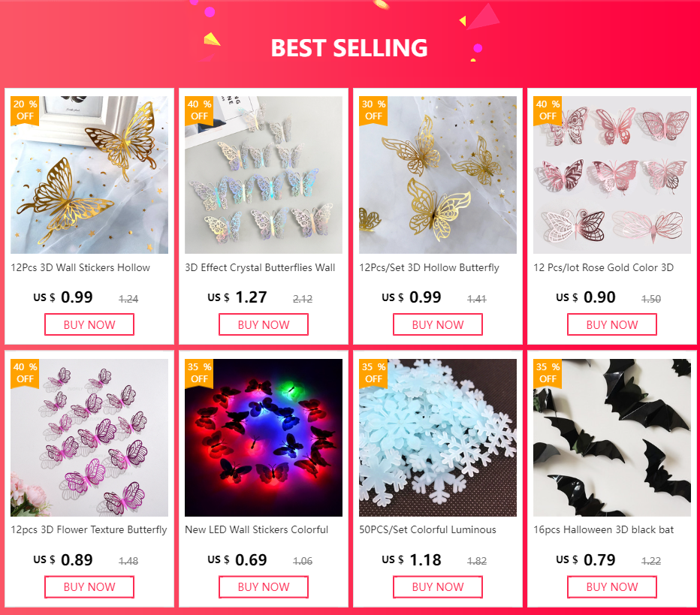This screenshot has width=700, height=615.
Task: Click the 40% OFF badge on rose gold butterflies
Action: pos(548,110)
